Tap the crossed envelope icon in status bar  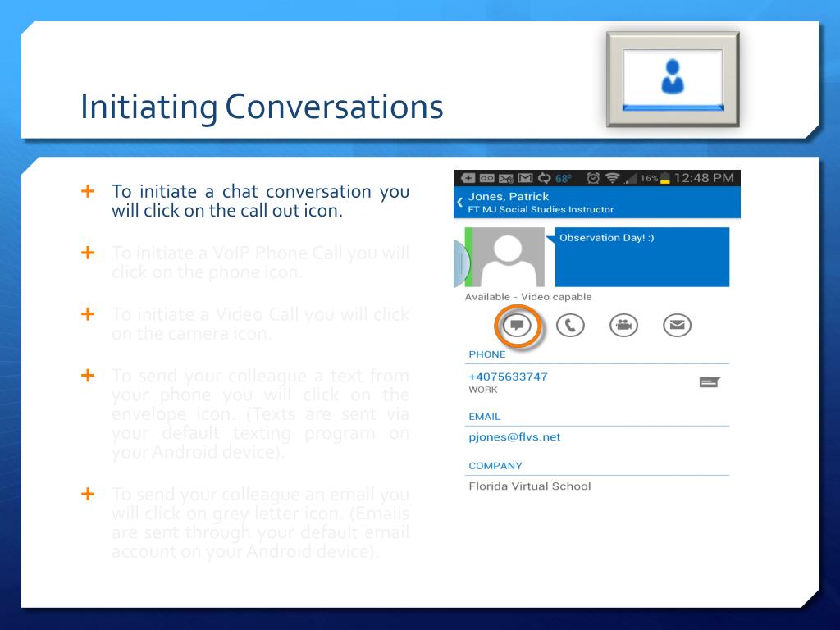[506, 178]
